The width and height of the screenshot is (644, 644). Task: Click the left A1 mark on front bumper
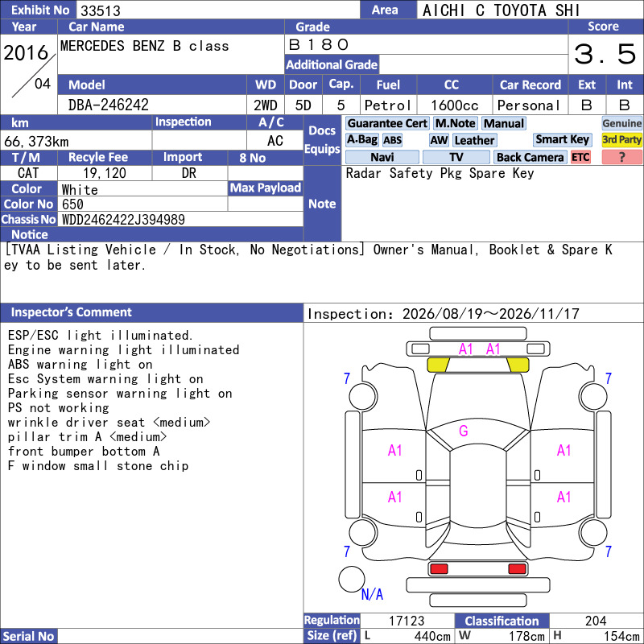point(466,349)
